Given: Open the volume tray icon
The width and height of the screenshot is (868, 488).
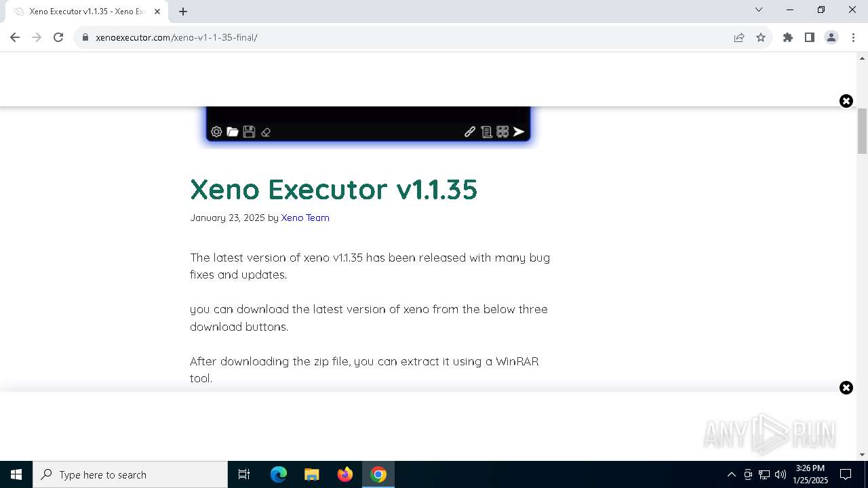Looking at the screenshot, I should pos(781,474).
